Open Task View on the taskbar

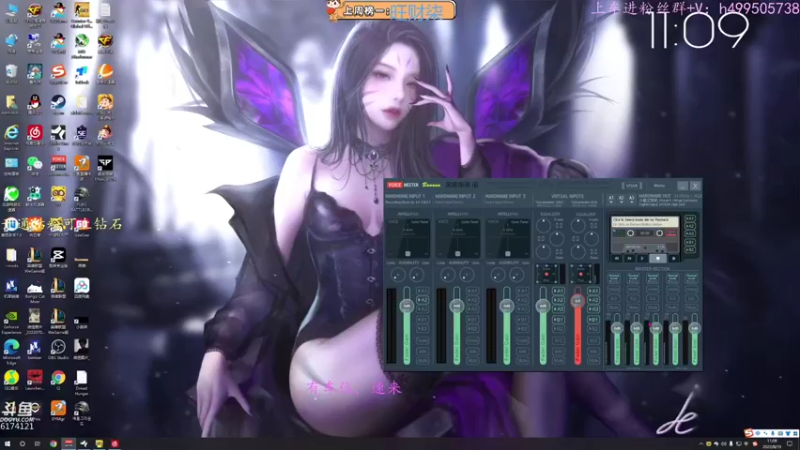coord(37,443)
